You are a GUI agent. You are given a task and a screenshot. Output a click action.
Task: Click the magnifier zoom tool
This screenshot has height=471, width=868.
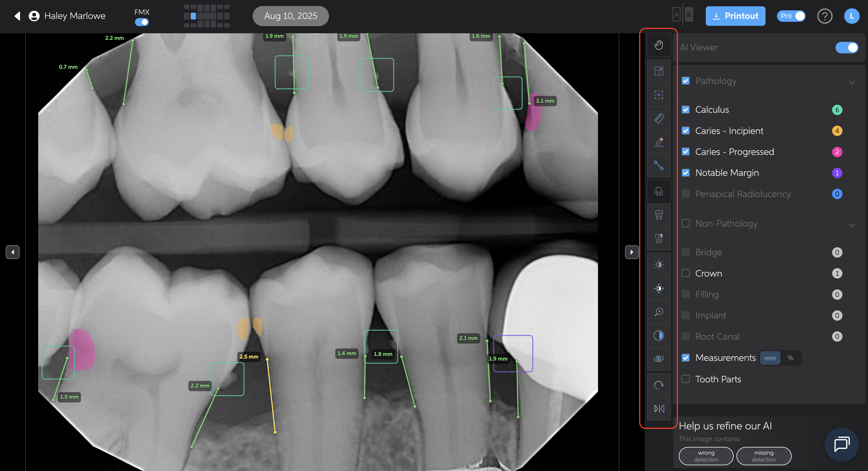pos(659,312)
